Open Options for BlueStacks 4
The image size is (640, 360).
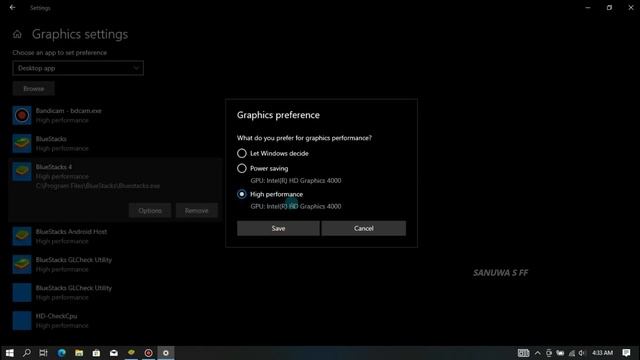point(150,211)
